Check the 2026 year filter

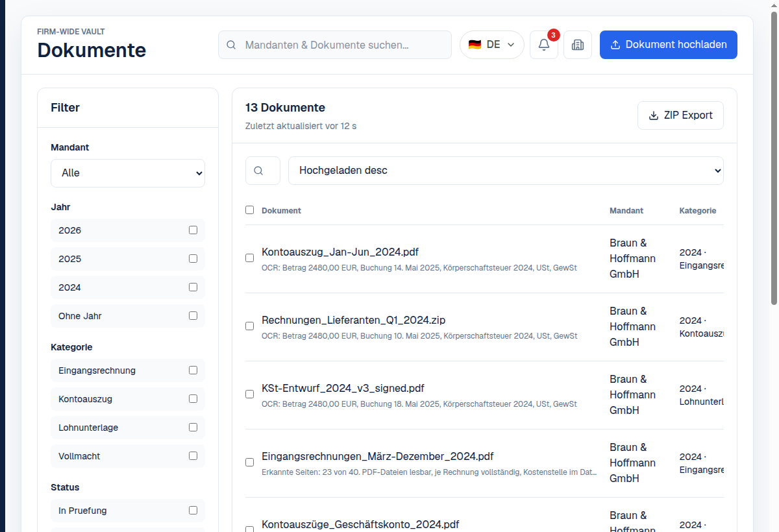coord(193,230)
